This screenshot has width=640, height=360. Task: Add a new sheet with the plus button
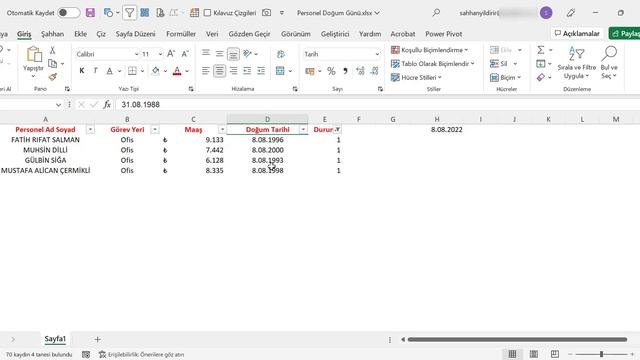[98, 339]
